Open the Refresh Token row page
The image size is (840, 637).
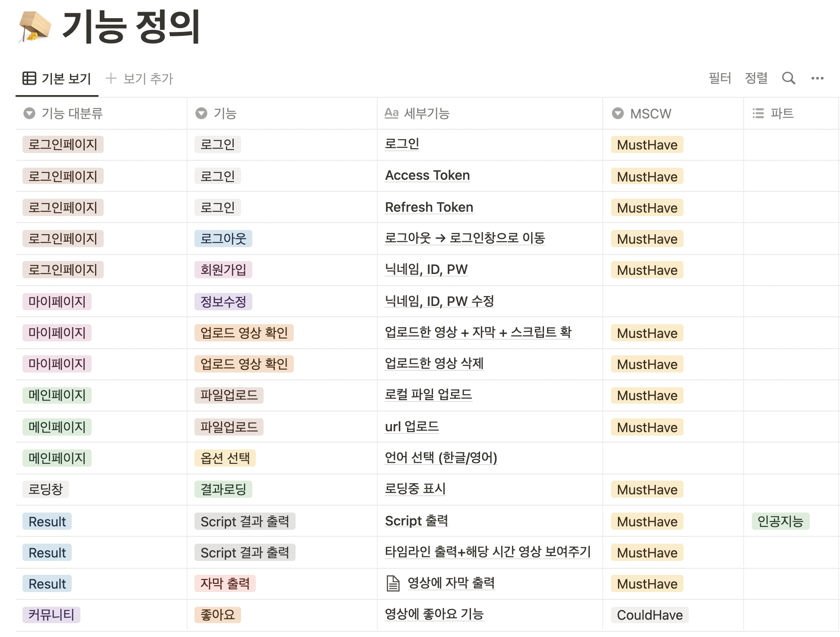click(429, 207)
